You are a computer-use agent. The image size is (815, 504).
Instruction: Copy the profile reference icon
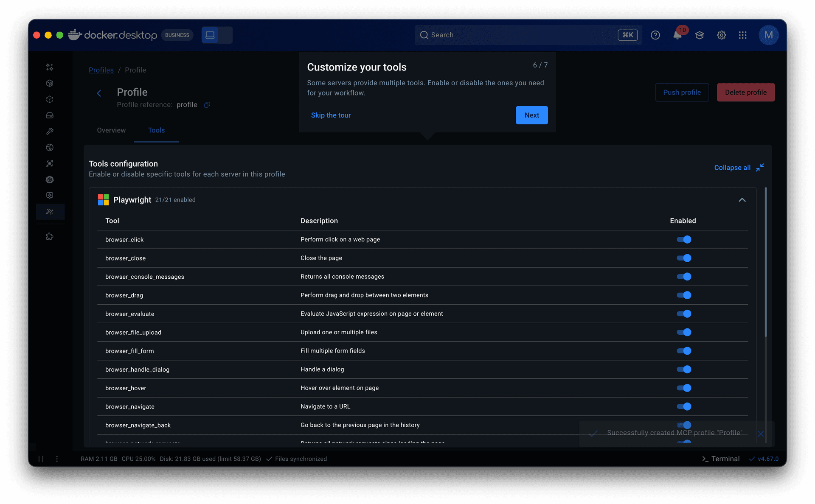pos(207,105)
